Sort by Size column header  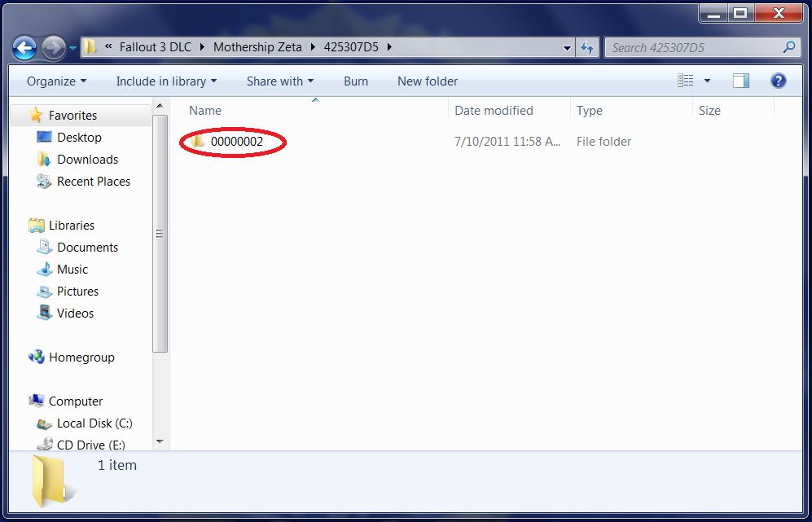709,110
